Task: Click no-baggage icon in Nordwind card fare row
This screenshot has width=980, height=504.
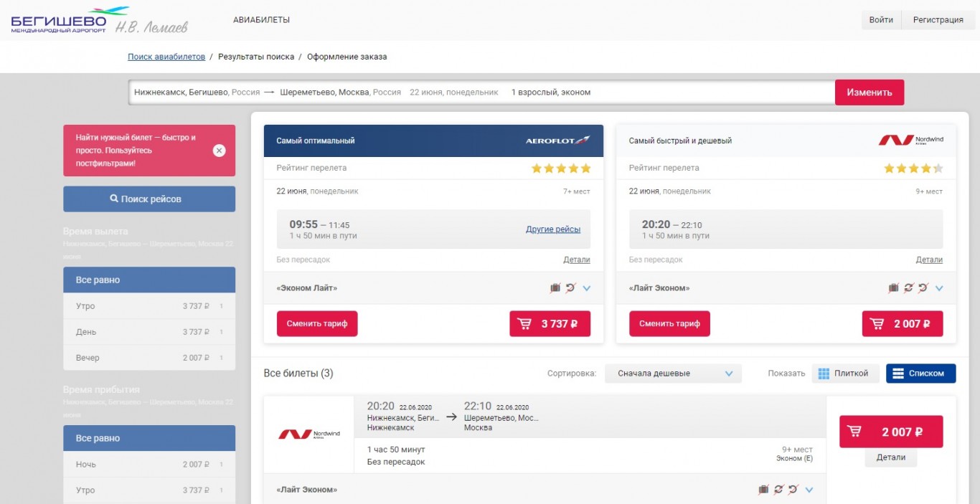Action: point(893,288)
